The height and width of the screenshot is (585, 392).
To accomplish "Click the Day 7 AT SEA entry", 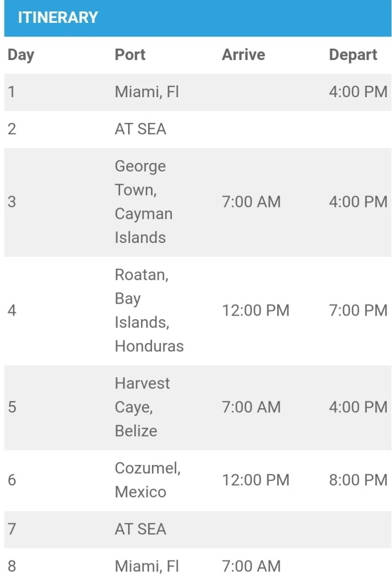I will click(141, 529).
